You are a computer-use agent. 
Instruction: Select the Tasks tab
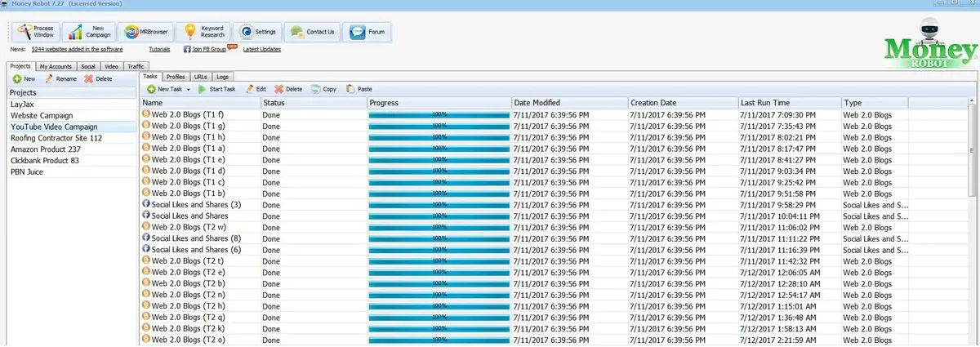[150, 76]
